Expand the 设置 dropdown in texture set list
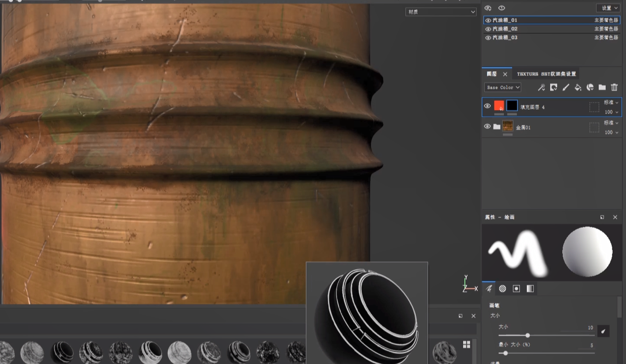Image resolution: width=626 pixels, height=364 pixels. [608, 8]
